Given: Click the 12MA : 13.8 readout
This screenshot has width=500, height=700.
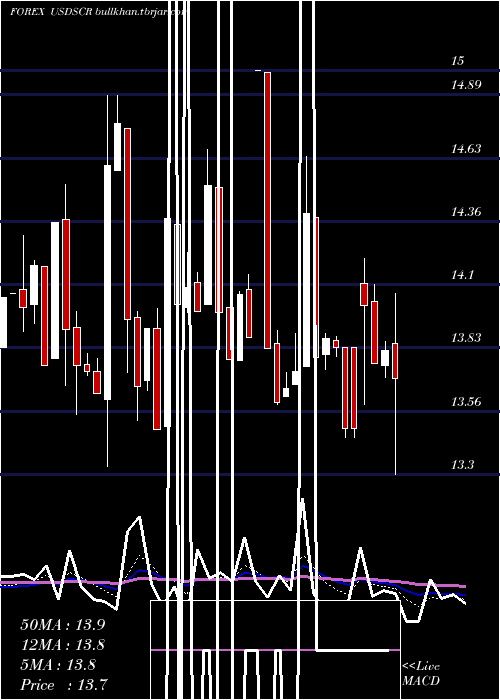Looking at the screenshot, I should 62,645.
